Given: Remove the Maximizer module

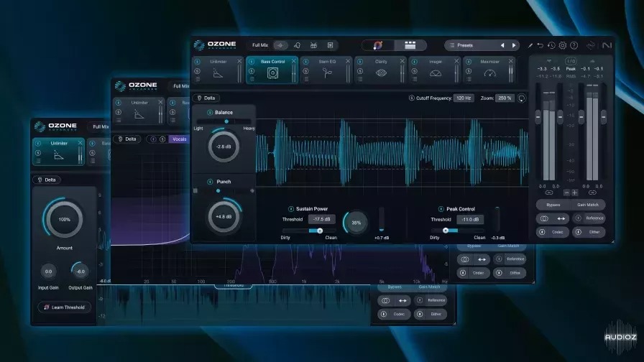Looking at the screenshot, I should tap(510, 61).
